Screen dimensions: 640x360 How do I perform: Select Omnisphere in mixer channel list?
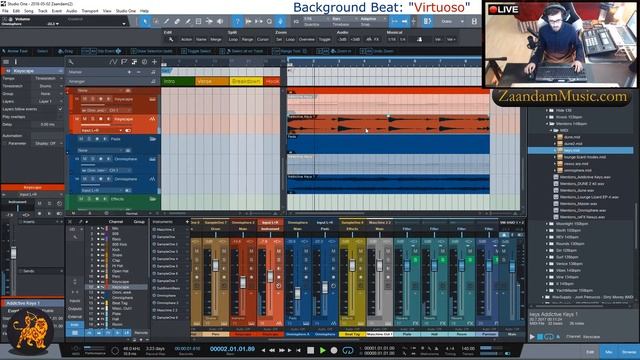[122, 298]
